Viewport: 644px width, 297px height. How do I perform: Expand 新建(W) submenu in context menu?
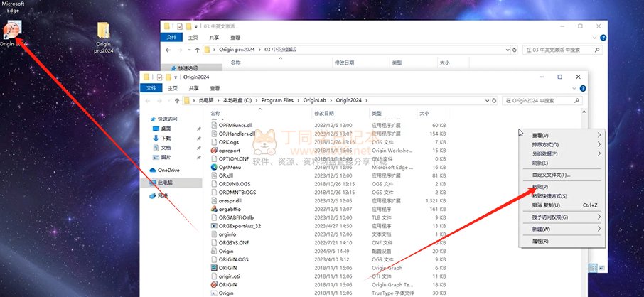pyautogui.click(x=599, y=229)
